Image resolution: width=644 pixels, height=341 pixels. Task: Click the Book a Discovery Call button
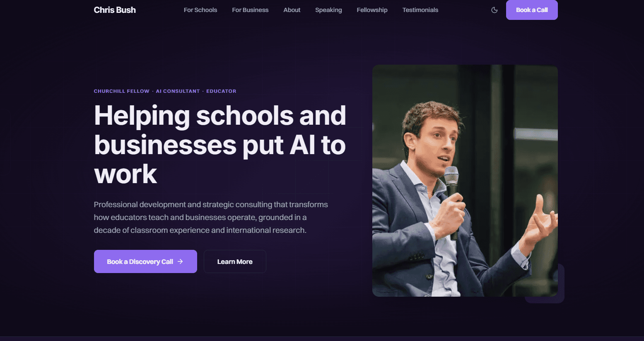[145, 261]
